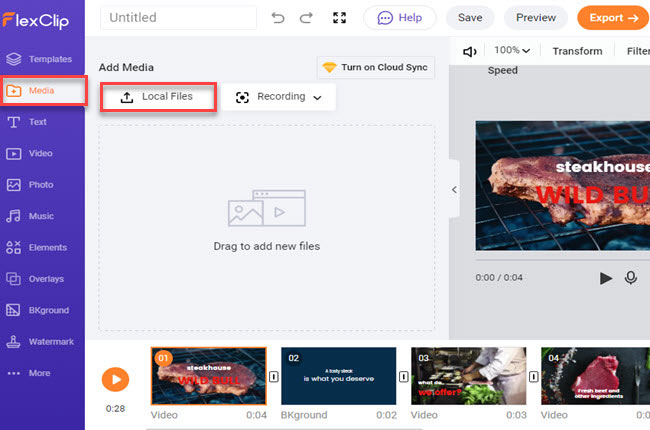Open the BKground sidebar section

(x=37, y=310)
